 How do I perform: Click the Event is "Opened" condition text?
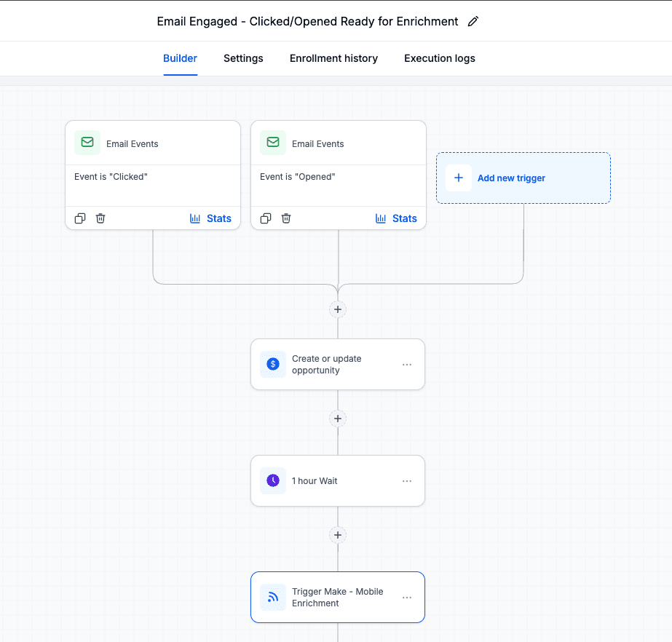(x=298, y=177)
